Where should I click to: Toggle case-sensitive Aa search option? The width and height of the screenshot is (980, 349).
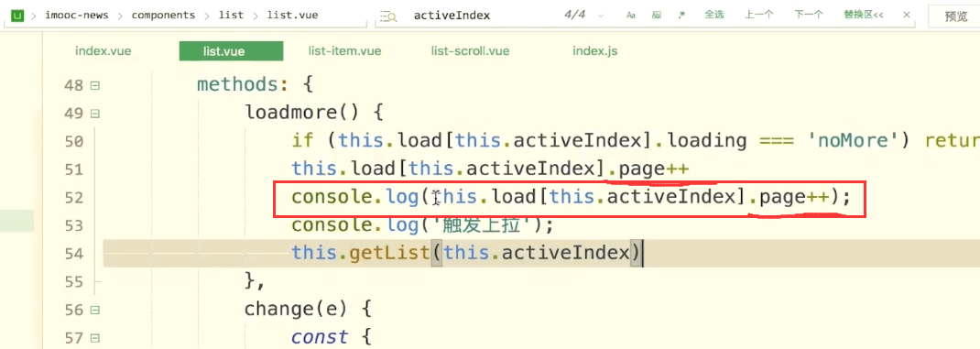[631, 15]
